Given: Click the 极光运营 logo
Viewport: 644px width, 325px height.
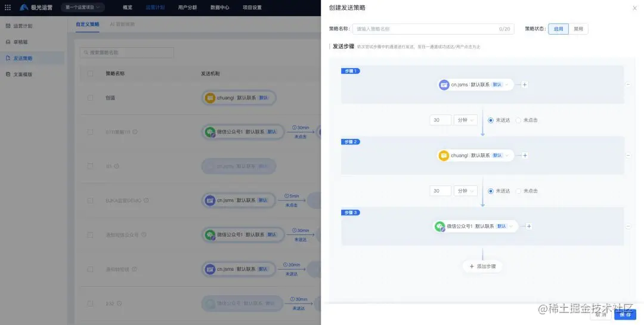Looking at the screenshot, I should pos(36,7).
